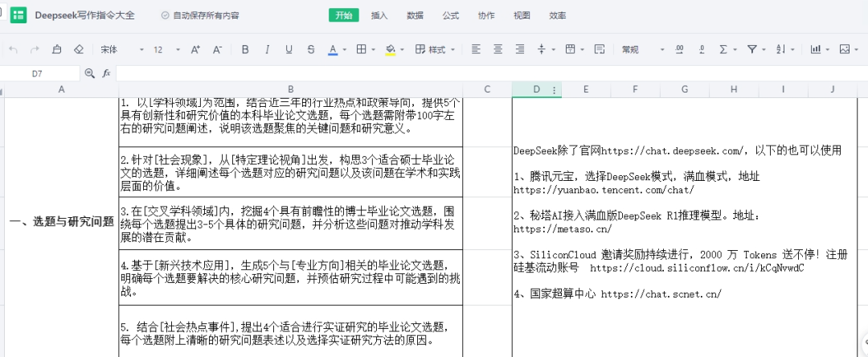Redo the last undone action
Screen dimensions: 868x357
click(35, 50)
